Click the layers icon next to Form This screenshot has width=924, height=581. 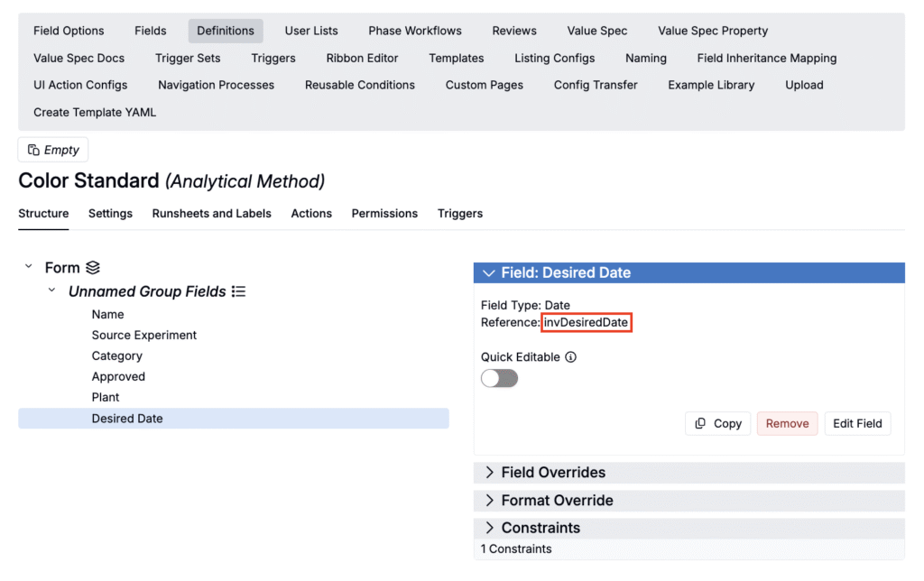pyautogui.click(x=93, y=268)
